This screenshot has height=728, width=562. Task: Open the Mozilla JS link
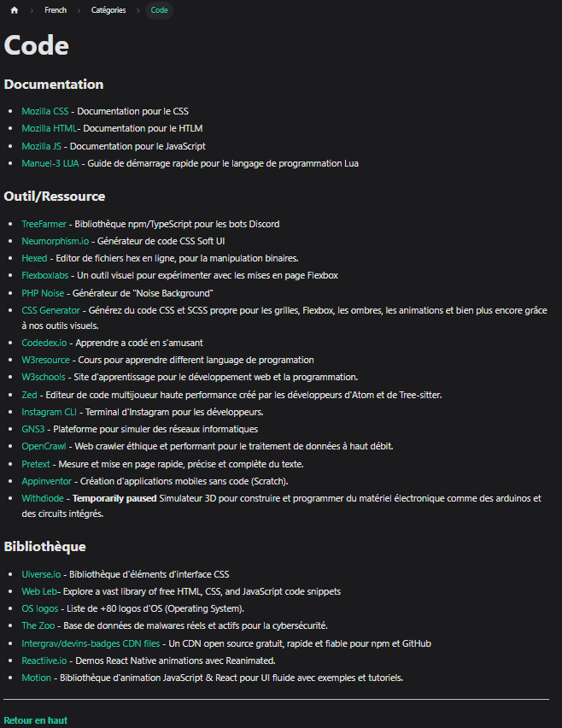[x=41, y=146]
